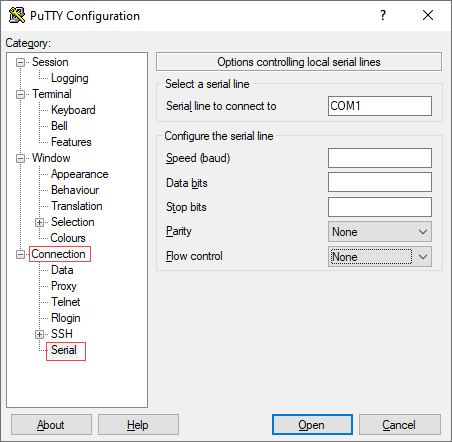452x442 pixels.
Task: Open the Parity dropdown
Action: [380, 232]
